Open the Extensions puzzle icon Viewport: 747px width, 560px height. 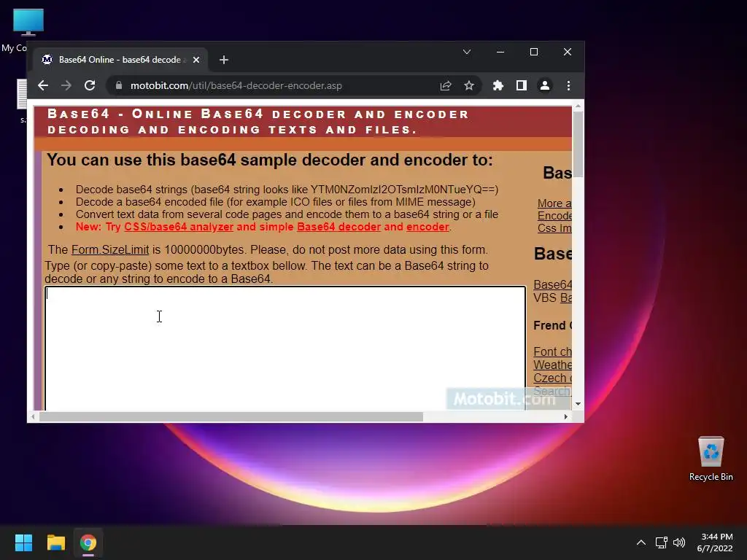[498, 86]
